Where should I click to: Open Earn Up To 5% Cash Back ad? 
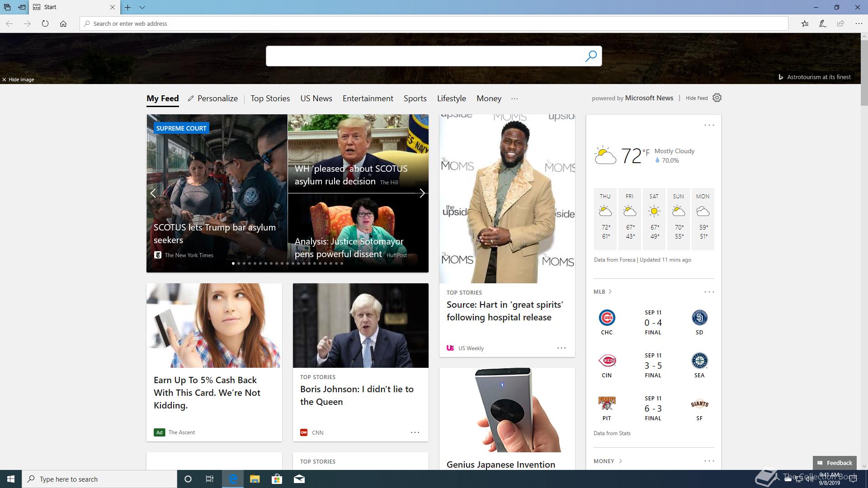pos(207,393)
